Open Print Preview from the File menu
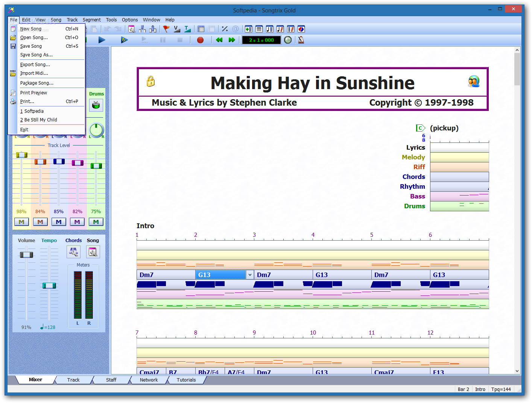Viewport: 532px width, 403px height. (47, 93)
